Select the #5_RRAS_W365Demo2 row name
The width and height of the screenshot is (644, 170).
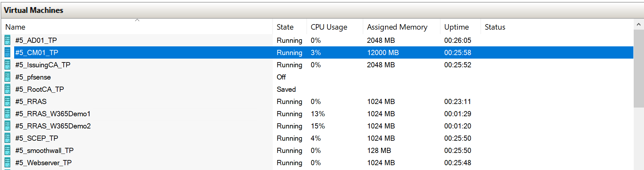point(53,126)
